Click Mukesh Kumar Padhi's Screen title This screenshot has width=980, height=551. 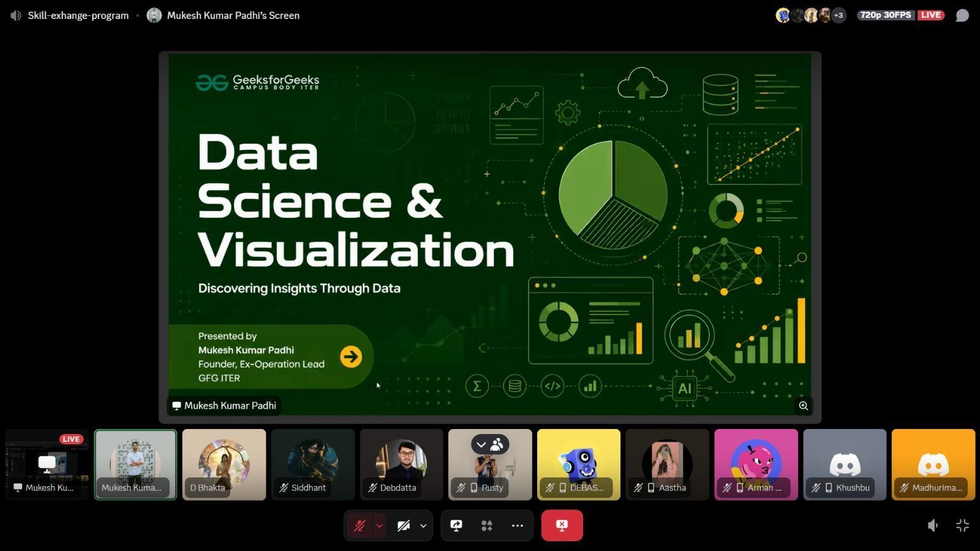(x=233, y=15)
